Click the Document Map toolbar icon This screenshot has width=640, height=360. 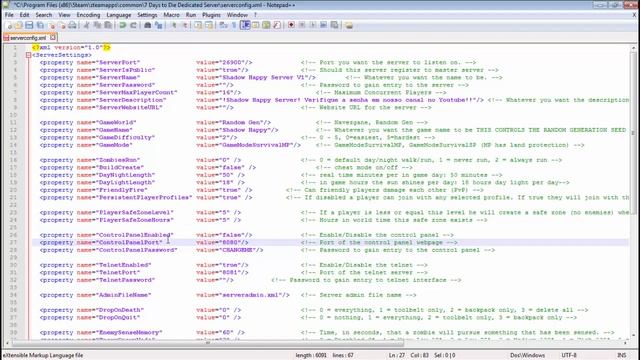click(x=266, y=25)
